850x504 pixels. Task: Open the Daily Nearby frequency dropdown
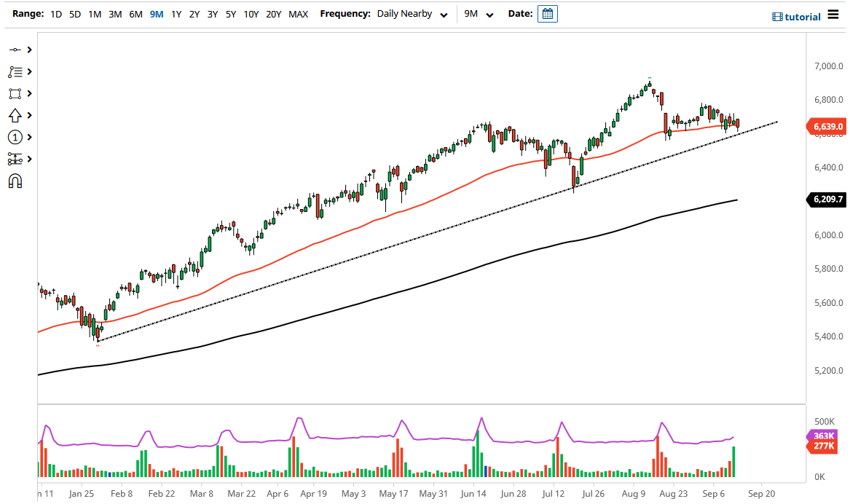[412, 13]
